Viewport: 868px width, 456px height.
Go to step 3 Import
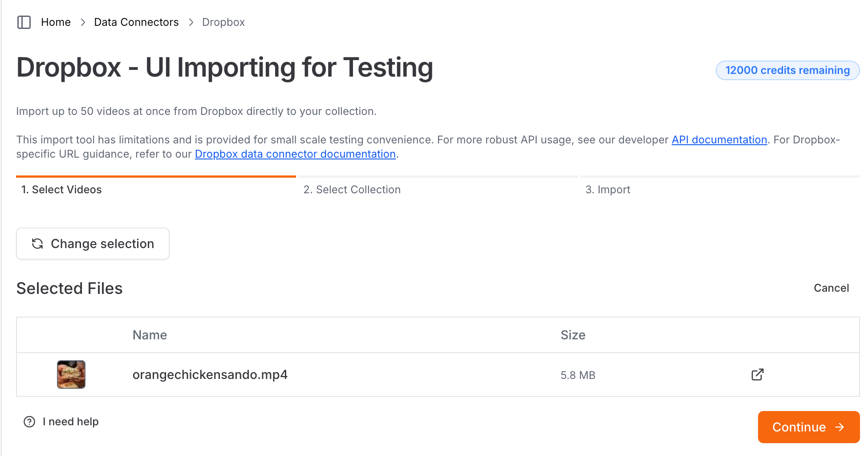(x=608, y=190)
